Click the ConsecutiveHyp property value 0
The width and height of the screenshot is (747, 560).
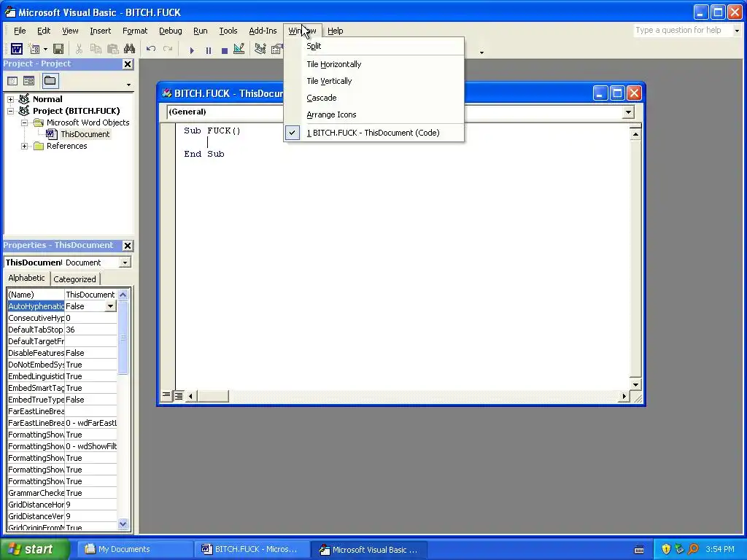(90, 318)
